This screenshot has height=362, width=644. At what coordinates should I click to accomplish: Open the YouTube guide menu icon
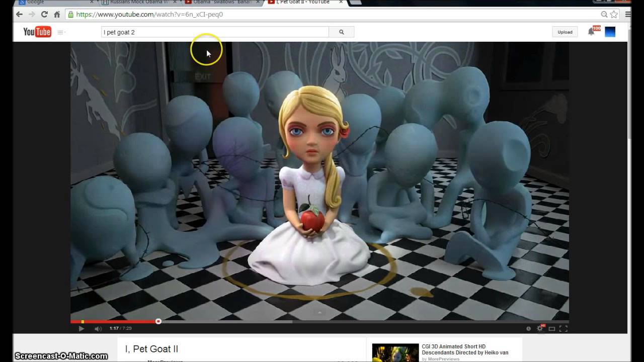tap(60, 32)
